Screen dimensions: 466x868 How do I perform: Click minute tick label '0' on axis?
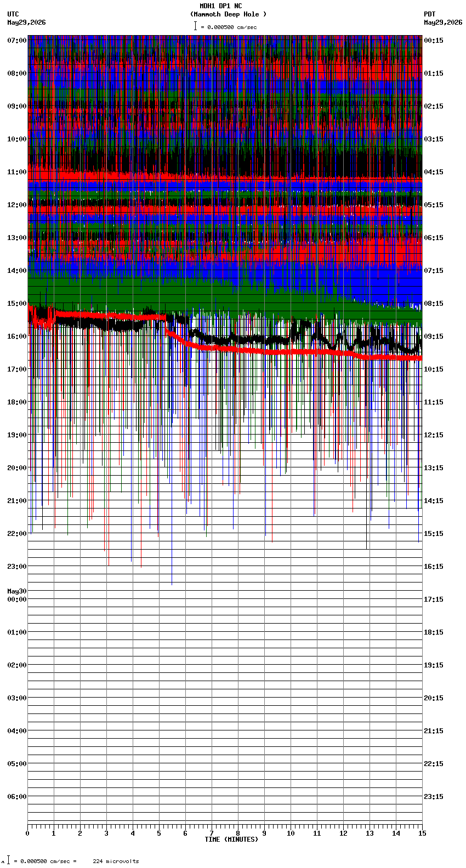coord(27,833)
